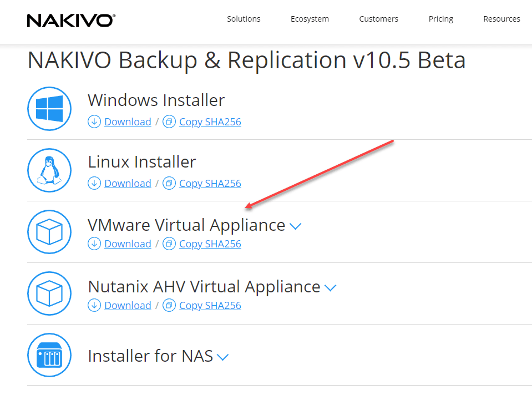
Task: Click download arrow icon under Nutanix AHV
Action: [x=94, y=306]
